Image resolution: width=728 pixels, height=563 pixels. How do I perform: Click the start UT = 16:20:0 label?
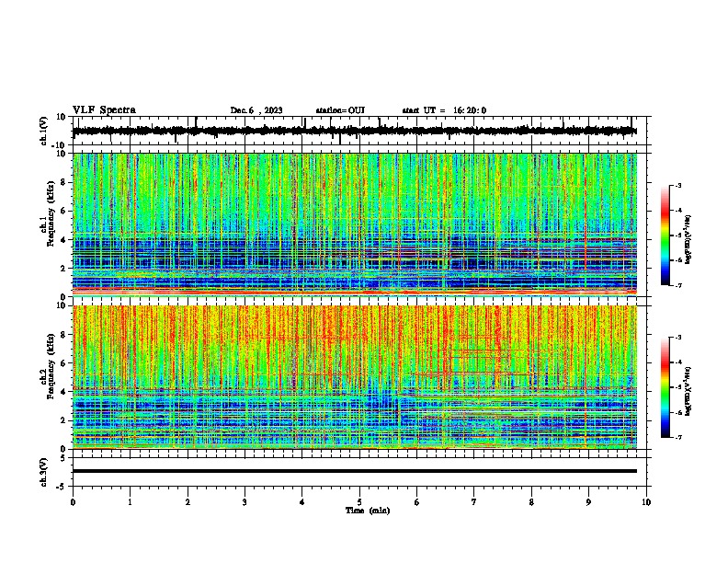coord(444,110)
